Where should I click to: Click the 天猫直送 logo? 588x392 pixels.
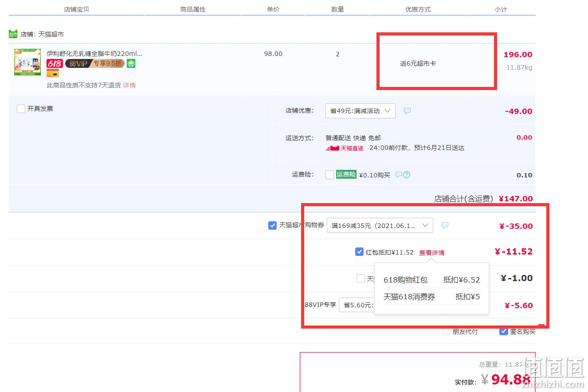point(345,148)
